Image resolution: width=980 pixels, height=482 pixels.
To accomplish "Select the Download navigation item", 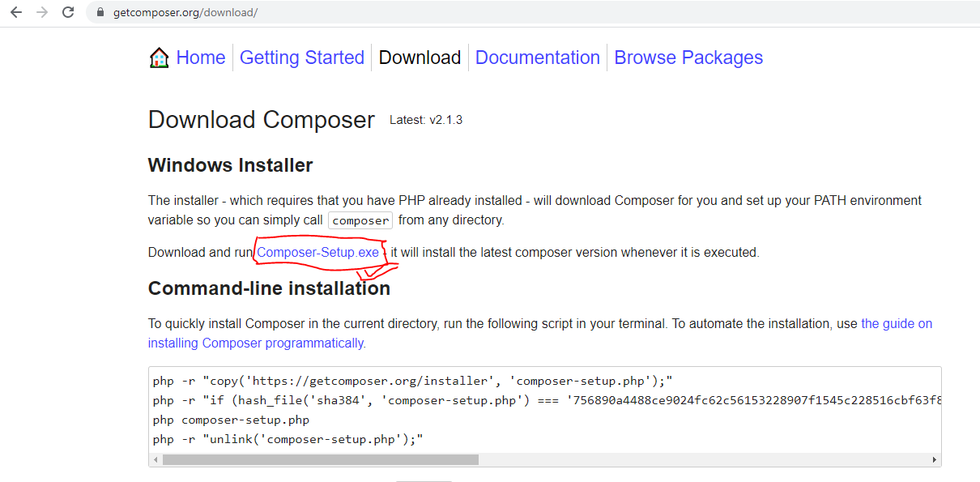I will [x=420, y=58].
